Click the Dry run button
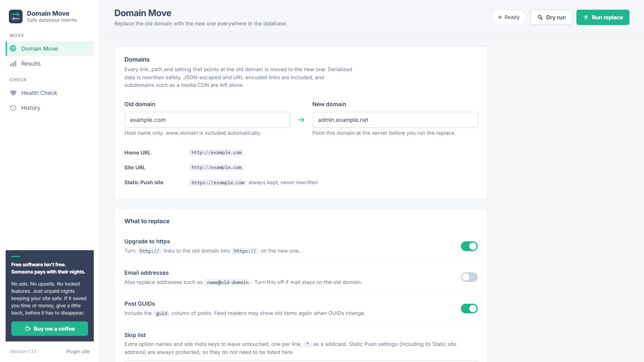 [x=551, y=17]
